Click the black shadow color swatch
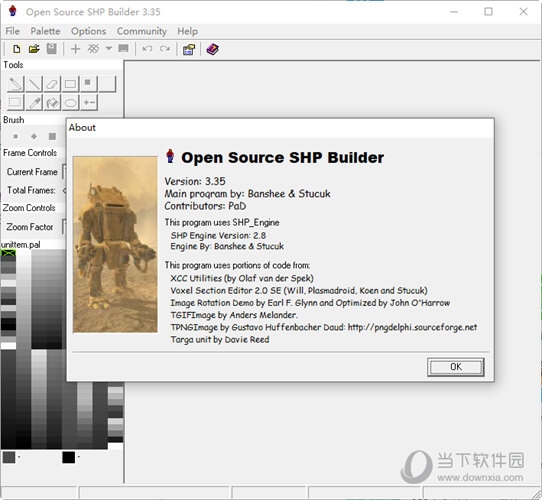This screenshot has height=500, width=542. point(68,457)
